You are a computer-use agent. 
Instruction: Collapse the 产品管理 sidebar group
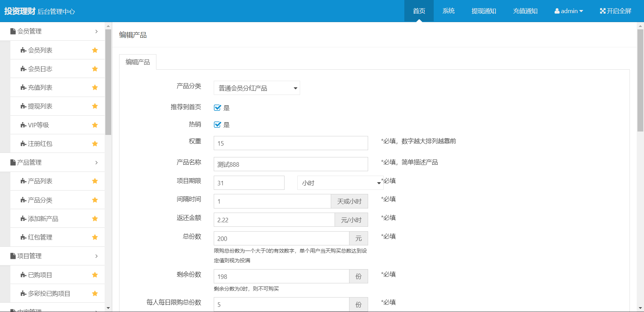52,163
